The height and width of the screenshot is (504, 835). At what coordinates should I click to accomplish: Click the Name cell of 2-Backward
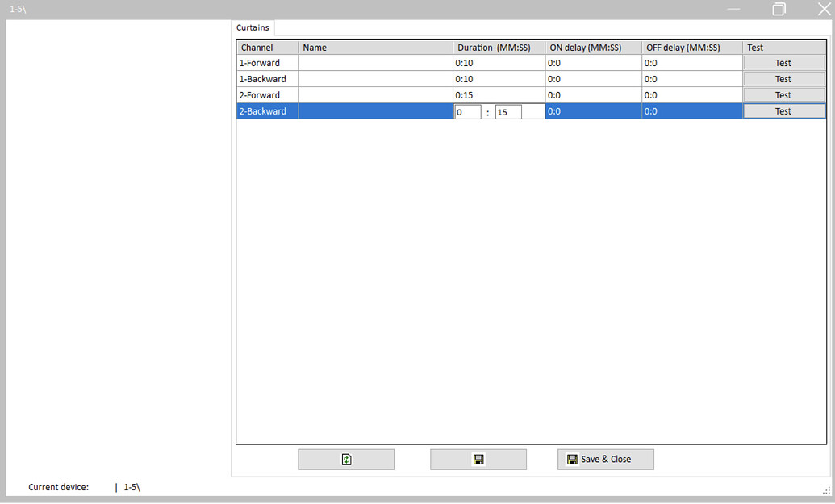(375, 111)
